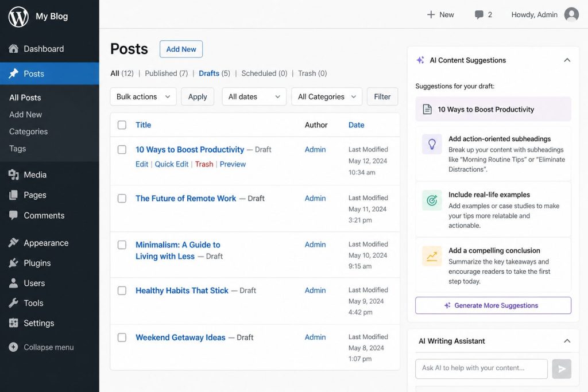Click the Plugins plug icon
The image size is (588, 392).
click(14, 263)
